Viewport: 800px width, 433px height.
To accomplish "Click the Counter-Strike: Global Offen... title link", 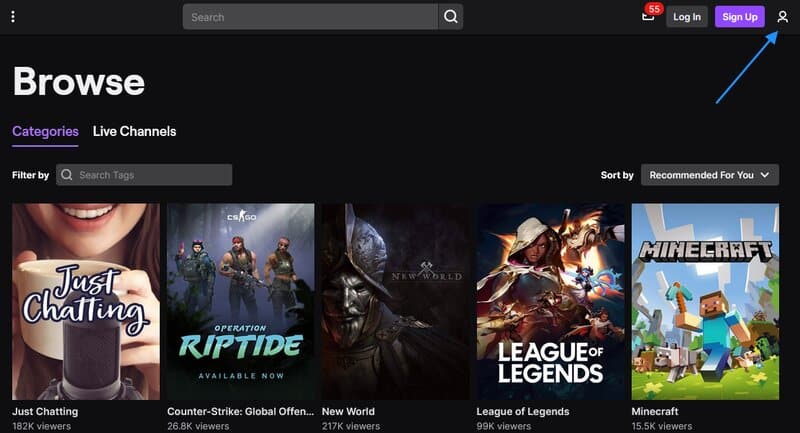I will point(240,412).
